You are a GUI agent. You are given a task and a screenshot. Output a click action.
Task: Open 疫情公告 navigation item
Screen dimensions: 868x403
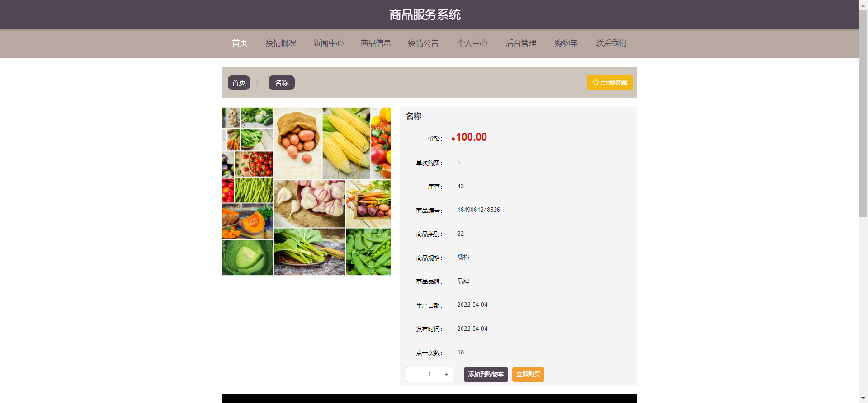click(x=423, y=43)
